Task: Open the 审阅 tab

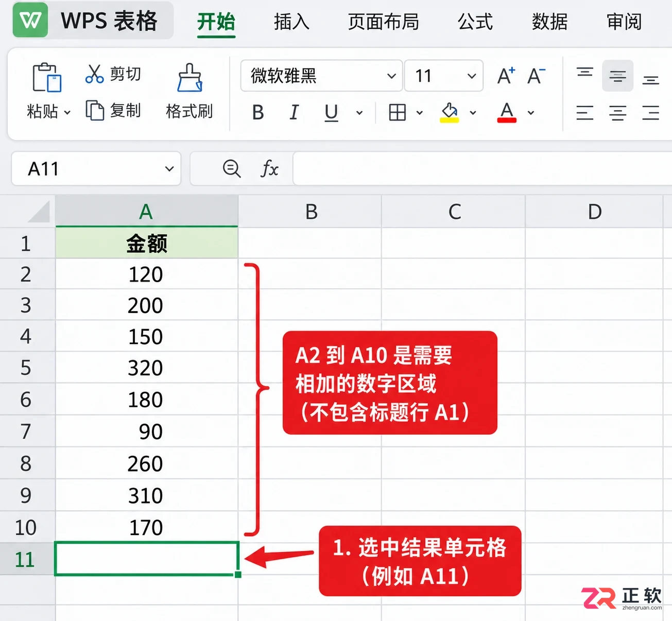Action: click(624, 22)
